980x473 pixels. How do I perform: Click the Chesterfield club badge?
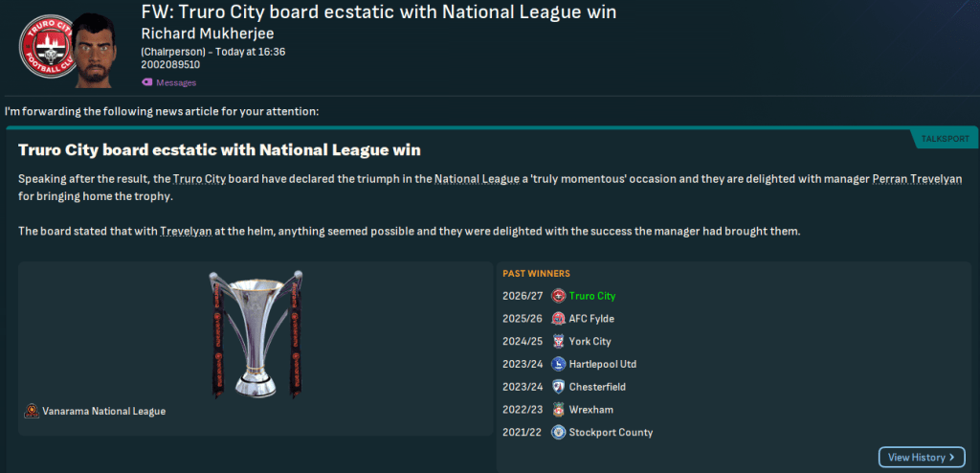click(559, 387)
